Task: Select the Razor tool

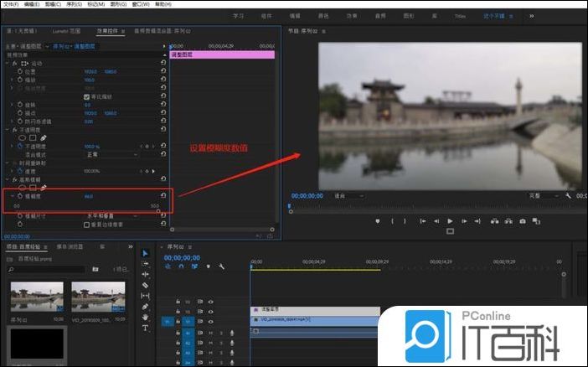Action: pos(145,285)
